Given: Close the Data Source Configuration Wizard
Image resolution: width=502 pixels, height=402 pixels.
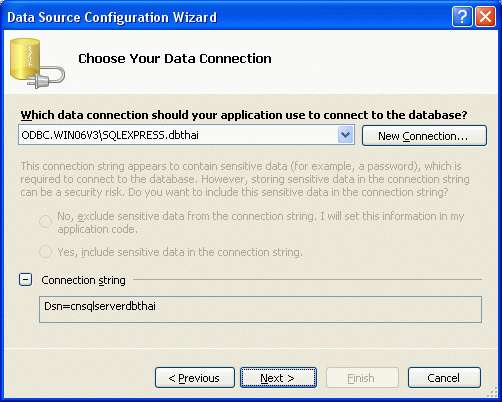Looking at the screenshot, I should [485, 16].
